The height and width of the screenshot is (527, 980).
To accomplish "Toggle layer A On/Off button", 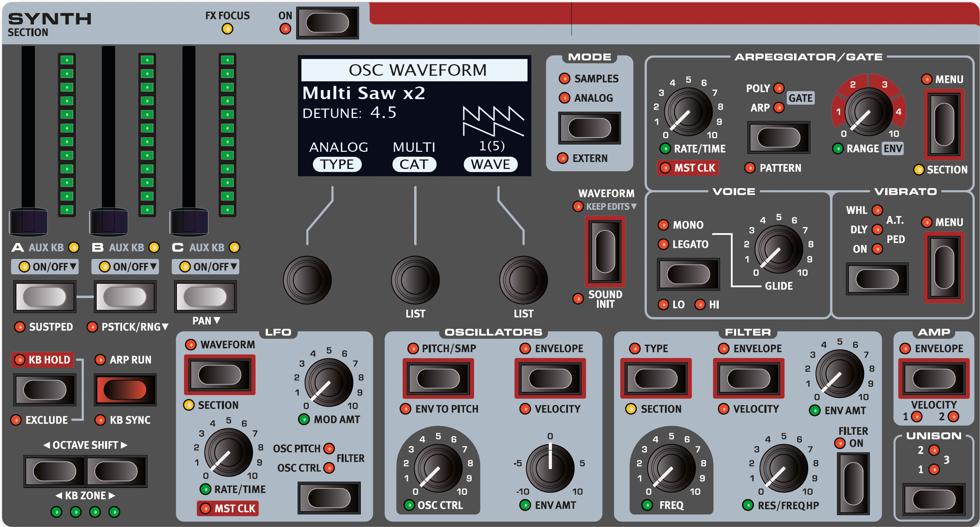I will tap(45, 296).
